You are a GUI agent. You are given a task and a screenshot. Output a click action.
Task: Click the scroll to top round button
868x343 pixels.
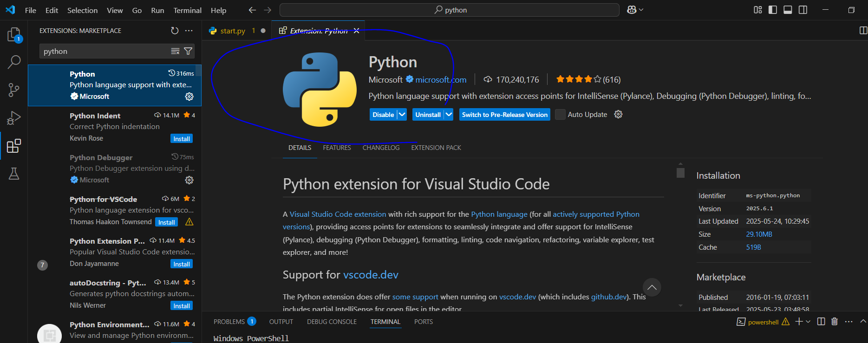tap(652, 287)
